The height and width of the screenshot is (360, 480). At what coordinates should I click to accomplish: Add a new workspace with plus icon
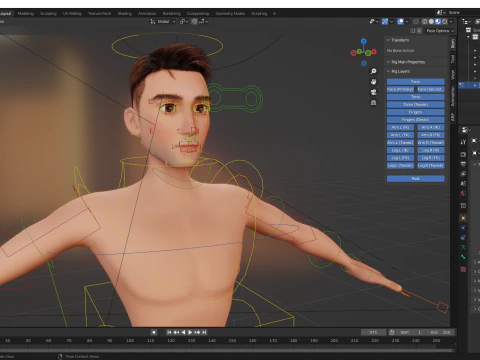[x=274, y=14]
